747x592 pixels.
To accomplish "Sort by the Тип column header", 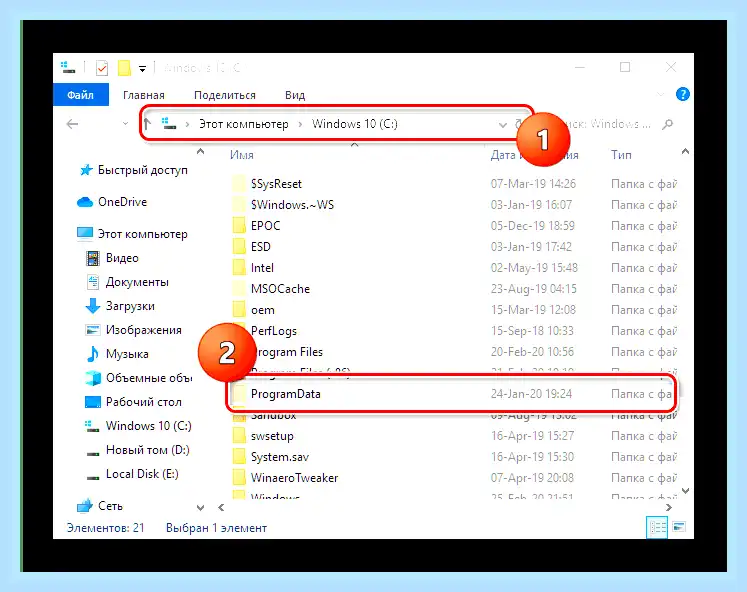I will click(621, 155).
